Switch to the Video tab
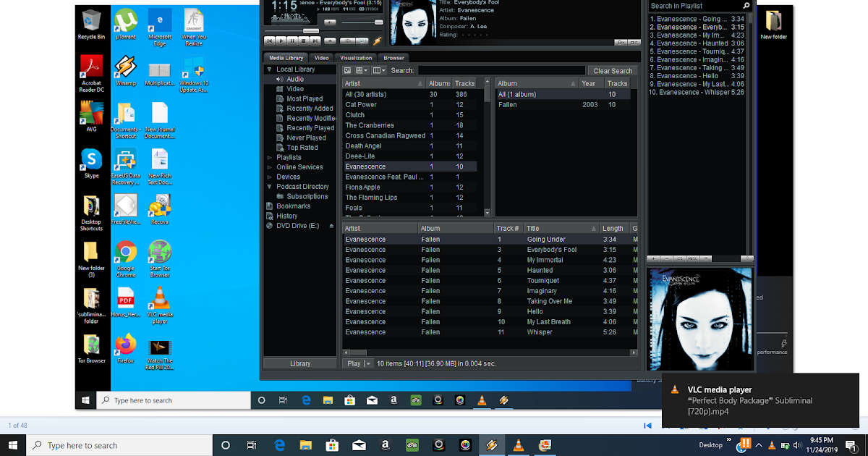The height and width of the screenshot is (456, 868). pos(321,58)
